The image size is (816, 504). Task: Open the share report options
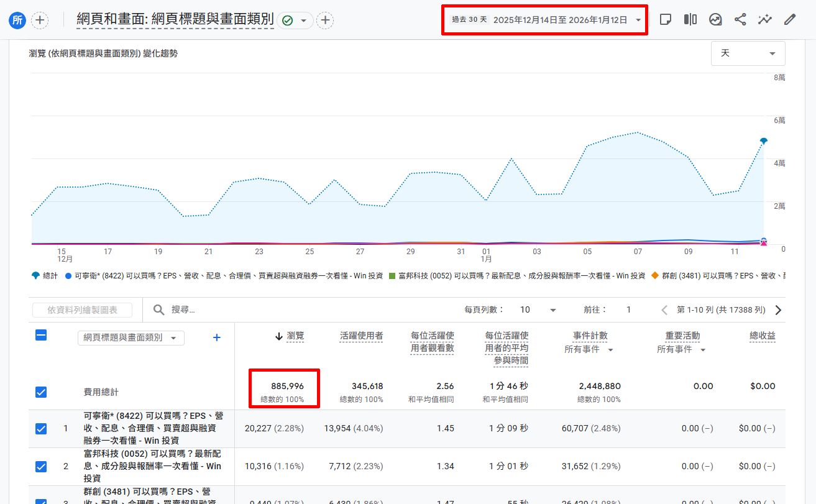point(740,19)
